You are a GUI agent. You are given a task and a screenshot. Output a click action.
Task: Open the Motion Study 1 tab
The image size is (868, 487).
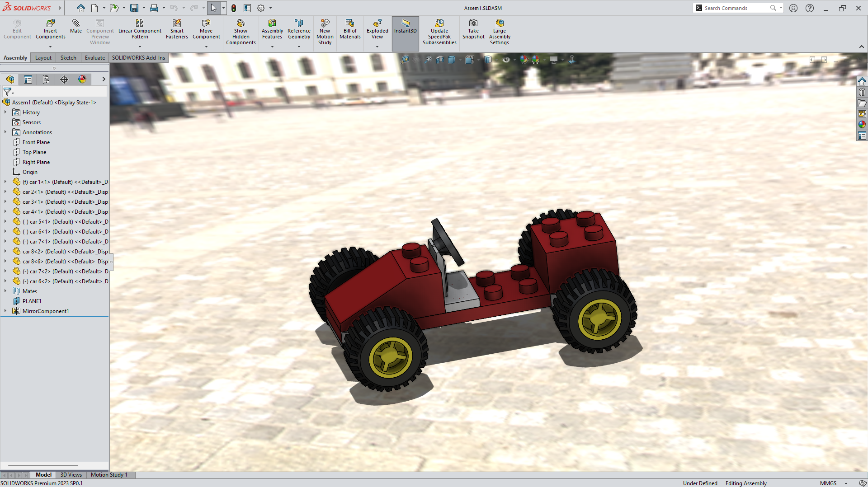[109, 475]
